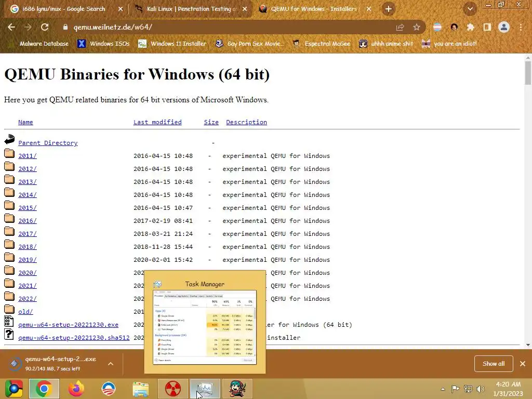This screenshot has width=532, height=399.
Task: Launch Firefox from taskbar
Action: pyautogui.click(x=76, y=389)
